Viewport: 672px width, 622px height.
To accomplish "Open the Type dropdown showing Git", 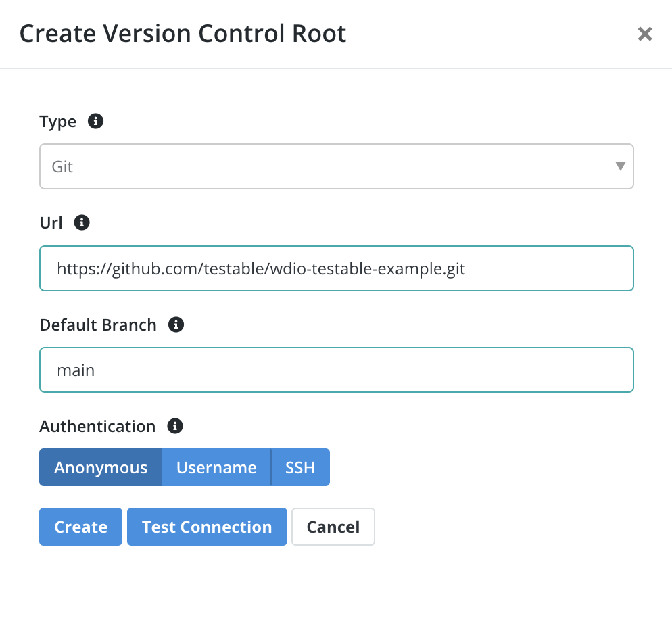I will point(337,166).
